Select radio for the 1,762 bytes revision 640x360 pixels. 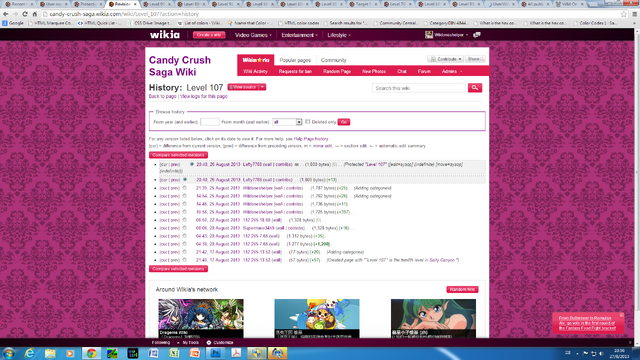tap(184, 196)
